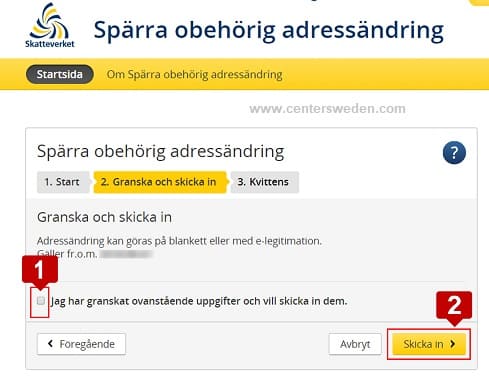The height and width of the screenshot is (376, 489).
Task: Submit with the Skicka in button
Action: [429, 344]
